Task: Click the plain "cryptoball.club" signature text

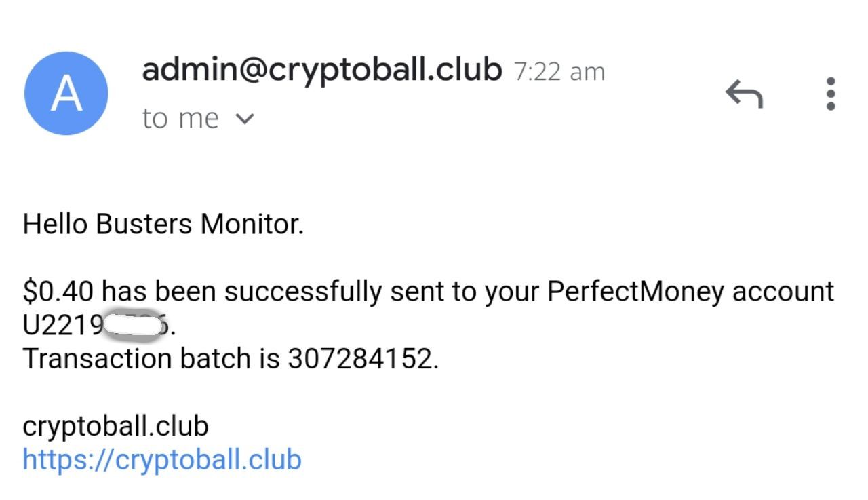Action: click(115, 426)
